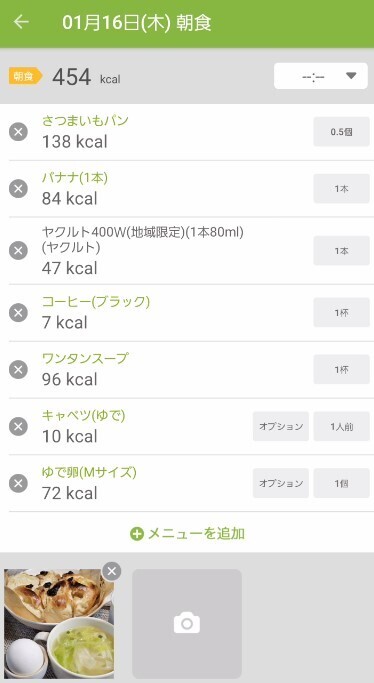374x683 pixels.
Task: Go back using the top-left arrow
Action: (21, 22)
